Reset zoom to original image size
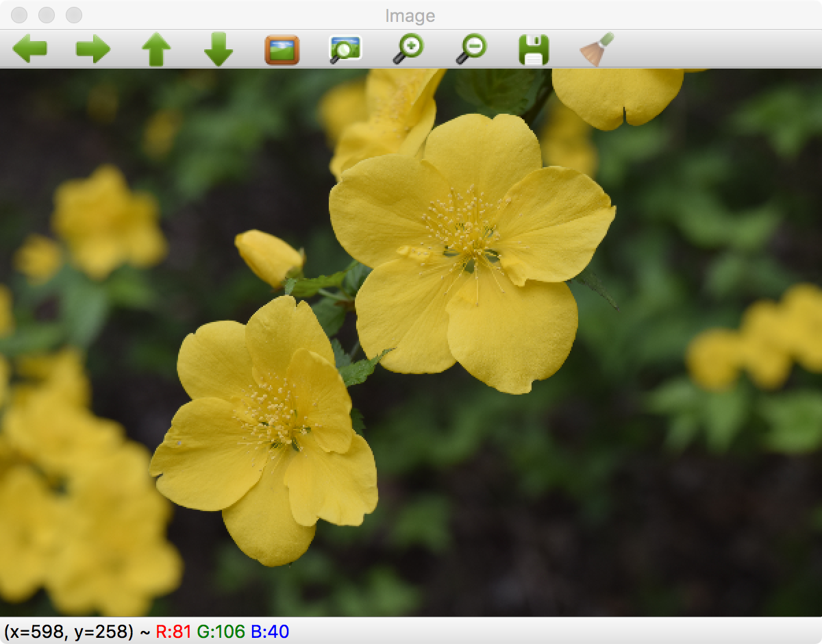This screenshot has width=822, height=644. point(282,49)
